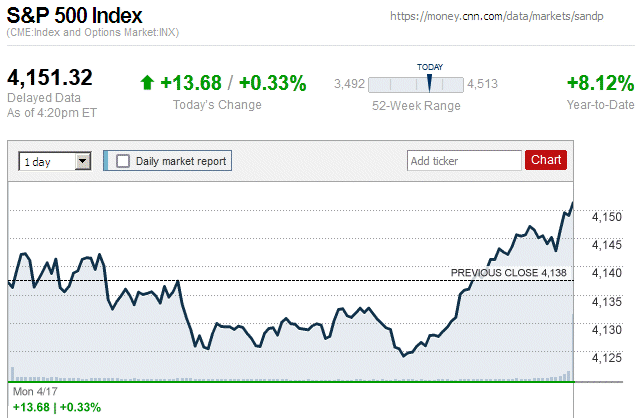Click the +8.12% Year-to-Date value
Screen dimensions: 640x420
coord(600,83)
